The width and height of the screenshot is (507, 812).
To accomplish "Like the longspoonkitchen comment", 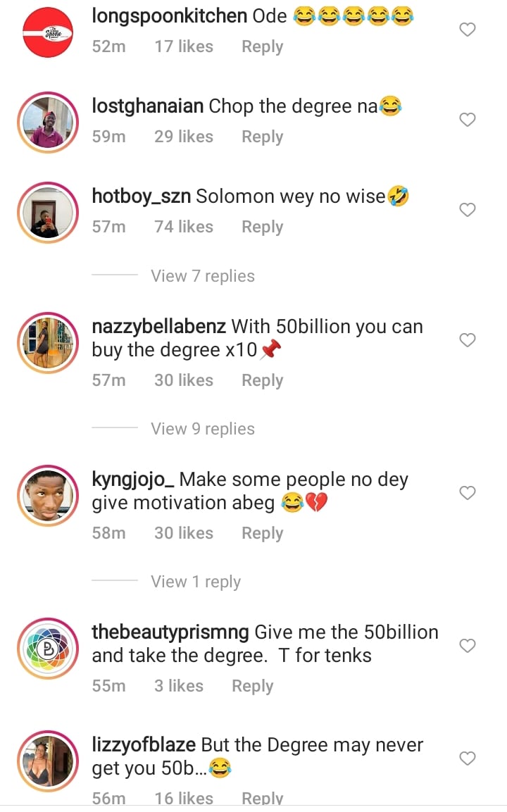I will click(468, 30).
